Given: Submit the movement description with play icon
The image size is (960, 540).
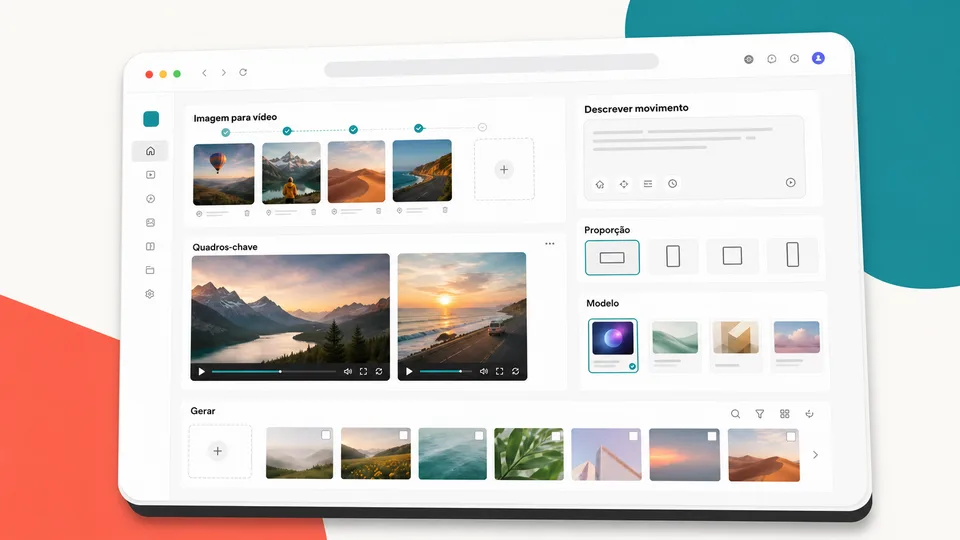Looking at the screenshot, I should tap(790, 182).
